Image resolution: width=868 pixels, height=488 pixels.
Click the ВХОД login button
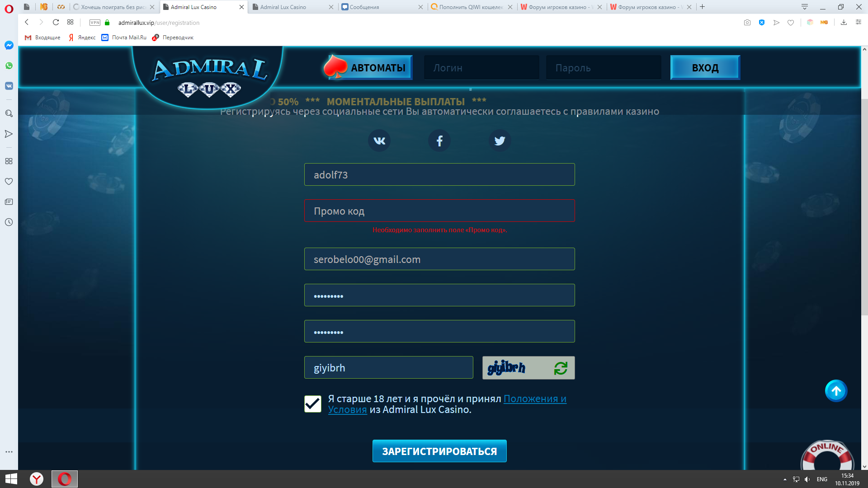click(705, 67)
